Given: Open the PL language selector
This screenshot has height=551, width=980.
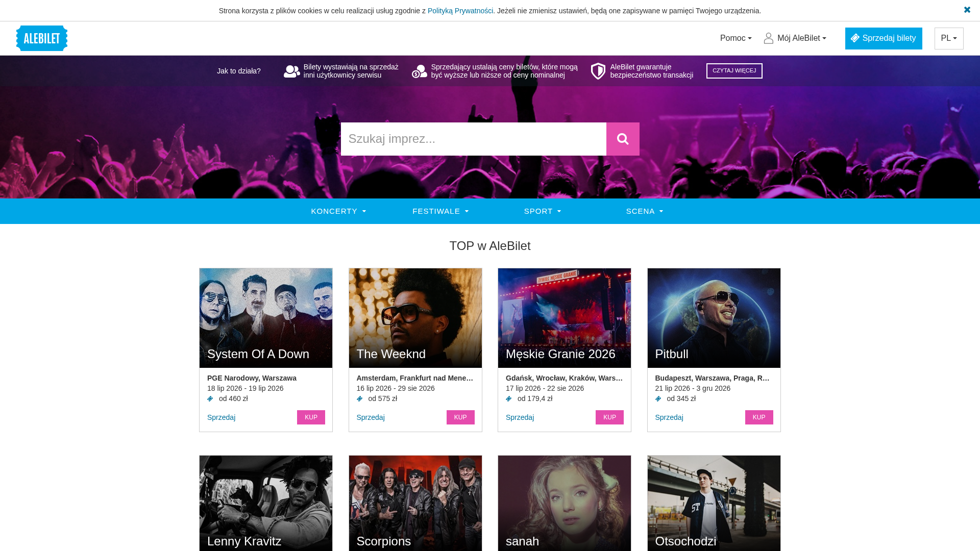Looking at the screenshot, I should click(x=949, y=38).
